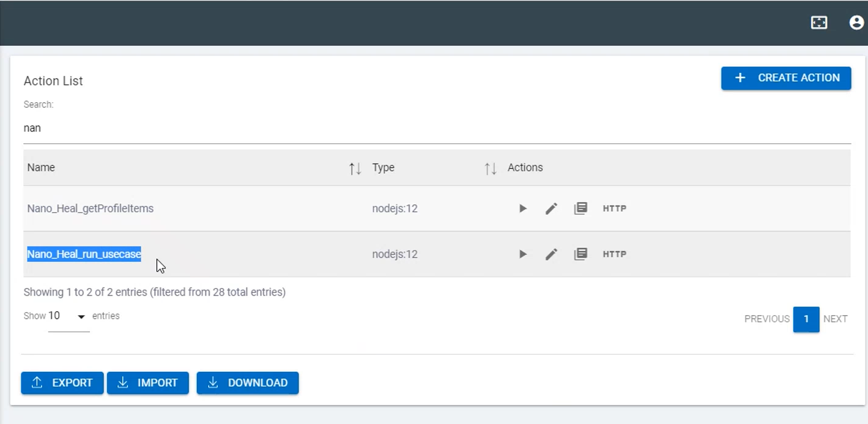
Task: Export the action list
Action: (62, 383)
